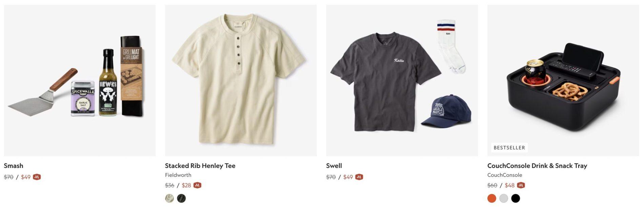The height and width of the screenshot is (207, 644).
Task: Click the Smash grilling kit product image
Action: tap(80, 80)
